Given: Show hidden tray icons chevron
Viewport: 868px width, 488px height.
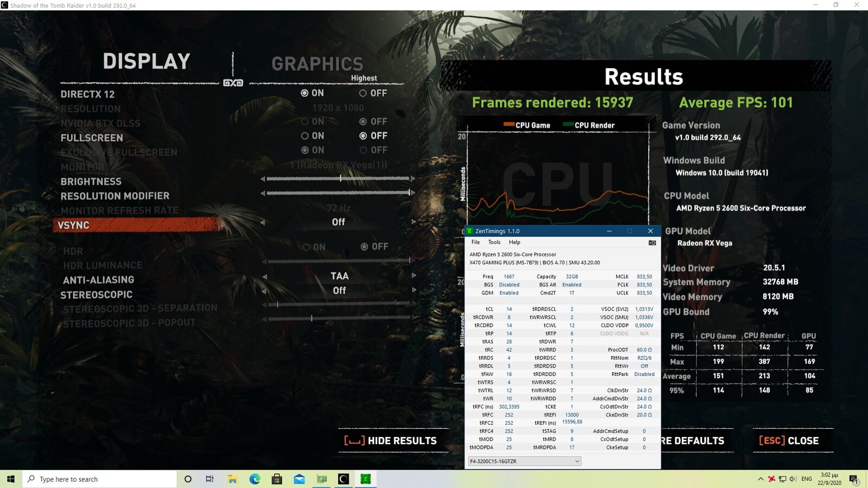Looking at the screenshot, I should [761, 479].
